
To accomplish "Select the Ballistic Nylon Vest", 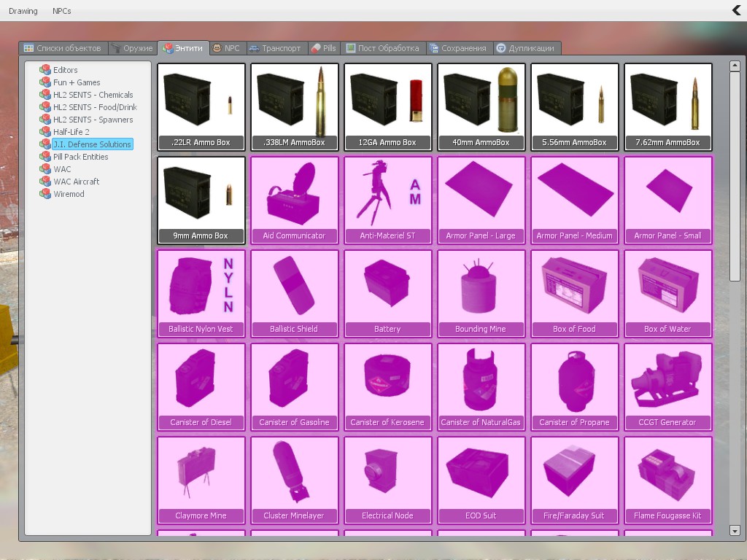I will point(201,294).
